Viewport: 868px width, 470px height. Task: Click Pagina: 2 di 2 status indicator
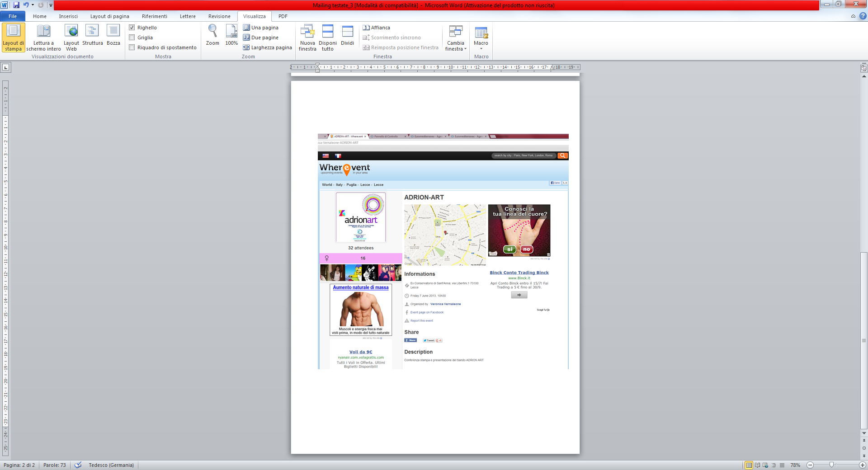pyautogui.click(x=19, y=465)
